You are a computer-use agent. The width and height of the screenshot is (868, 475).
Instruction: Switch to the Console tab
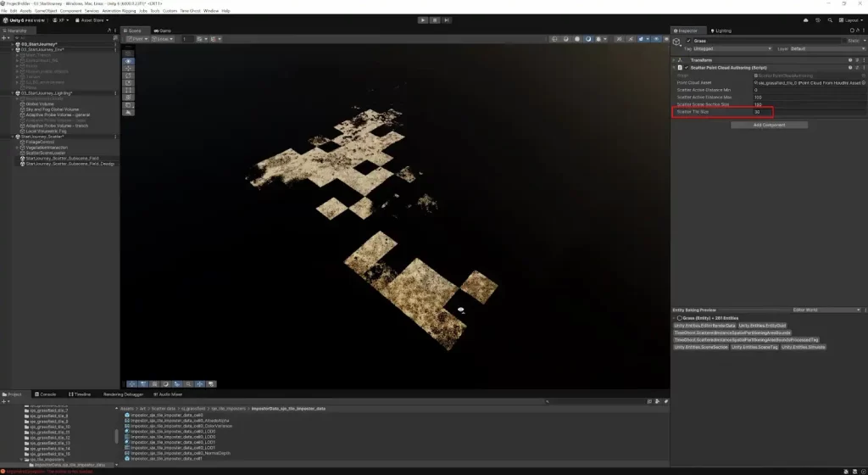[47, 394]
